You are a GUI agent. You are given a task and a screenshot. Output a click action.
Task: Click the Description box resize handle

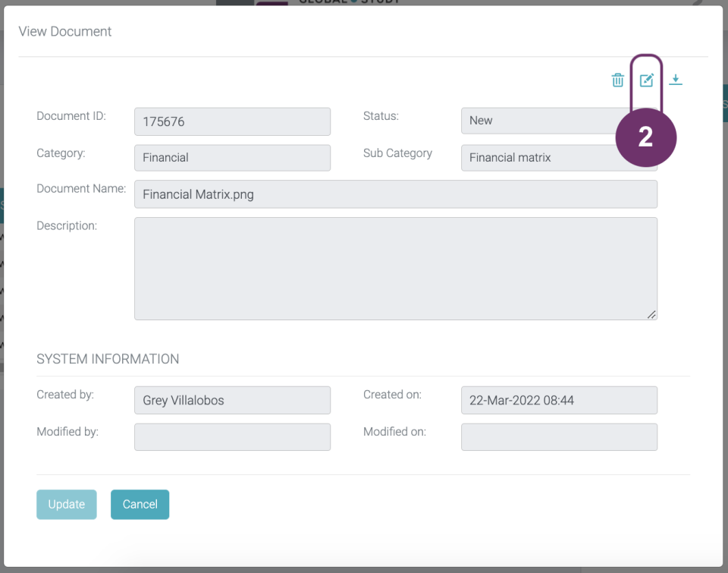(651, 314)
